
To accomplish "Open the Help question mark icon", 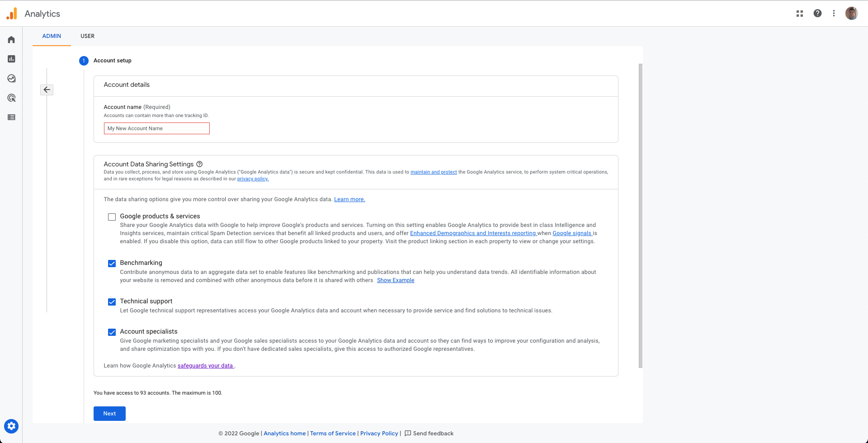I will pyautogui.click(x=817, y=14).
